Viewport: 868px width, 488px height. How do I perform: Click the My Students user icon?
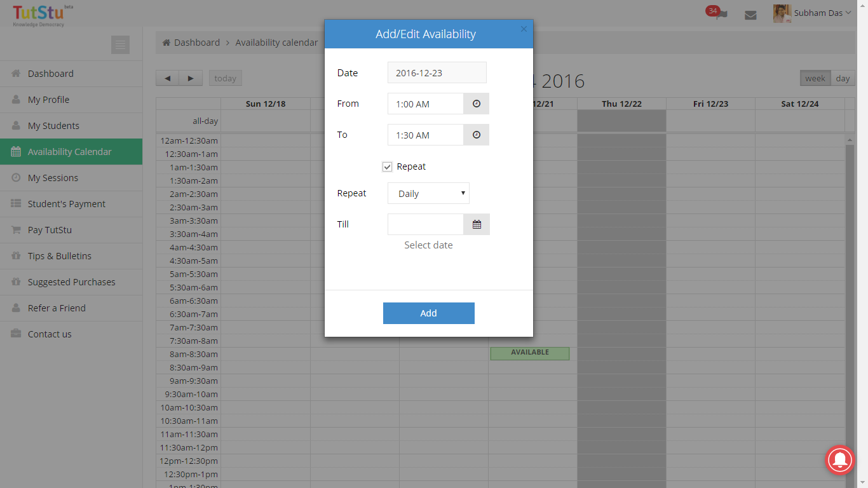16,125
